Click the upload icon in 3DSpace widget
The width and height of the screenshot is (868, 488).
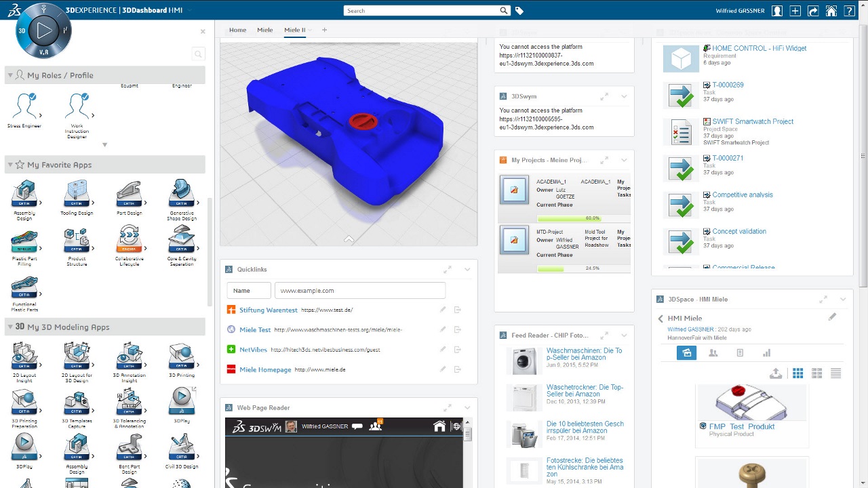(x=776, y=373)
